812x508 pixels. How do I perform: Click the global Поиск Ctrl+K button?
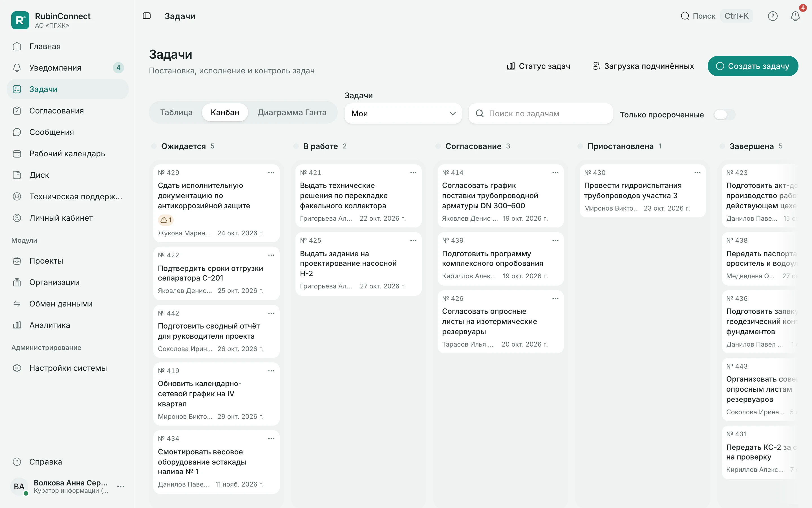click(716, 16)
